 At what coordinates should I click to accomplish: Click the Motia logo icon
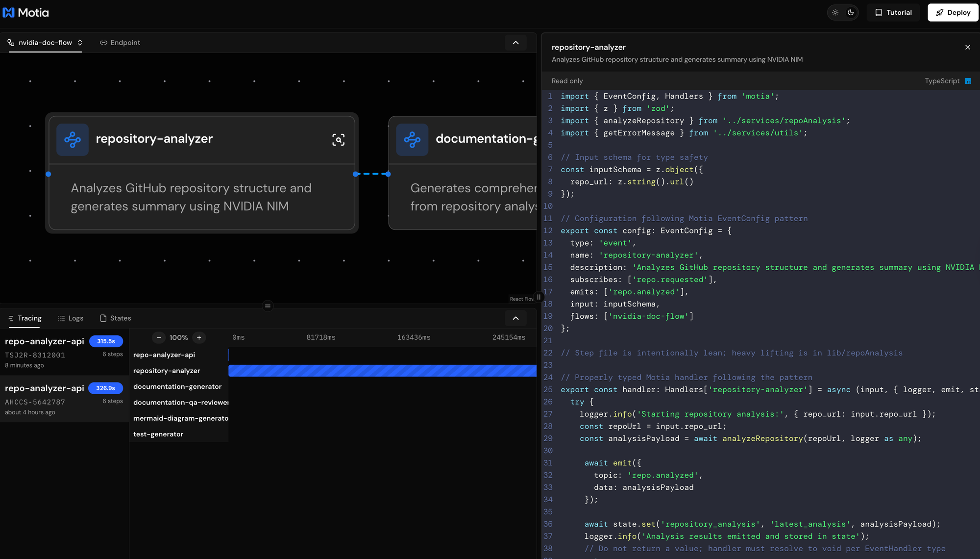coord(9,13)
